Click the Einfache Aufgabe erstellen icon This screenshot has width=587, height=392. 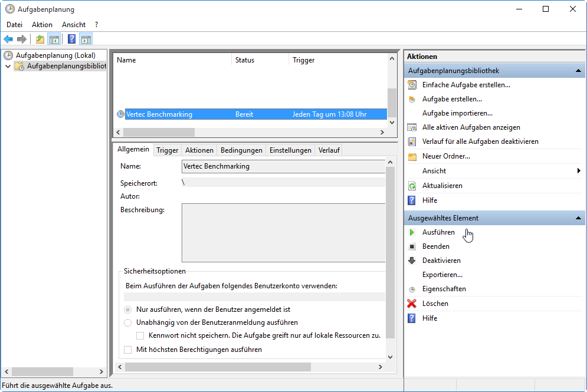click(x=412, y=85)
